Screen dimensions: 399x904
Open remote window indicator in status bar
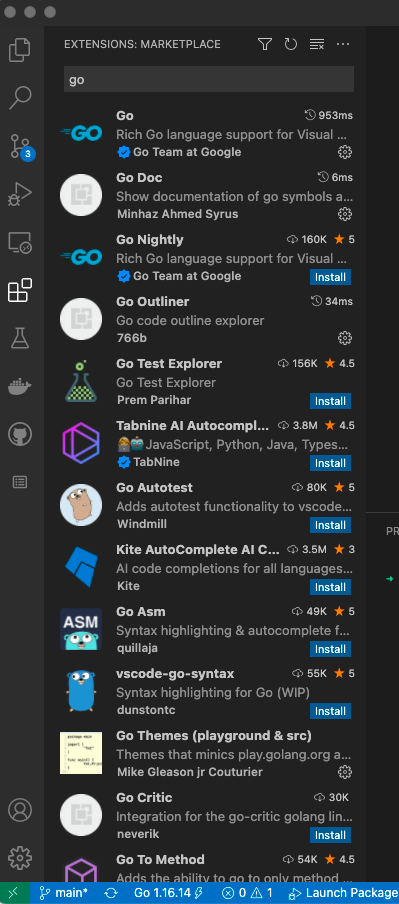[x=13, y=893]
